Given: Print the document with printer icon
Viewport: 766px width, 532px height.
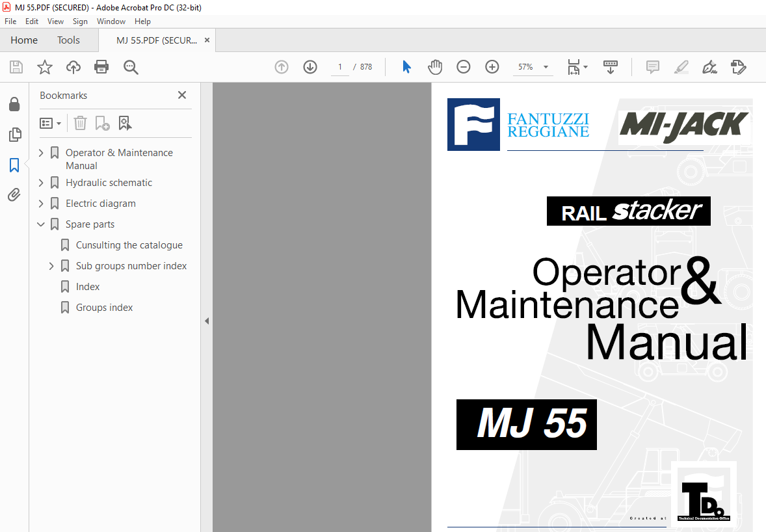Looking at the screenshot, I should 101,67.
